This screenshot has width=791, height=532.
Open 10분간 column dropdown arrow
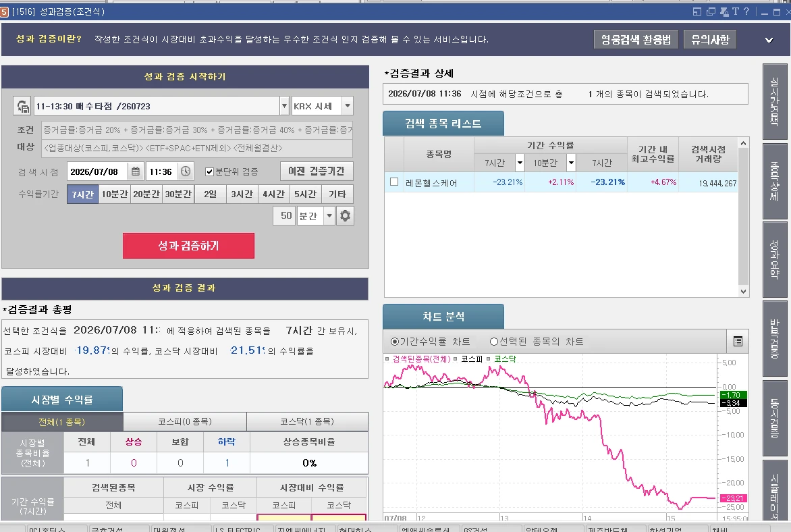pyautogui.click(x=571, y=163)
